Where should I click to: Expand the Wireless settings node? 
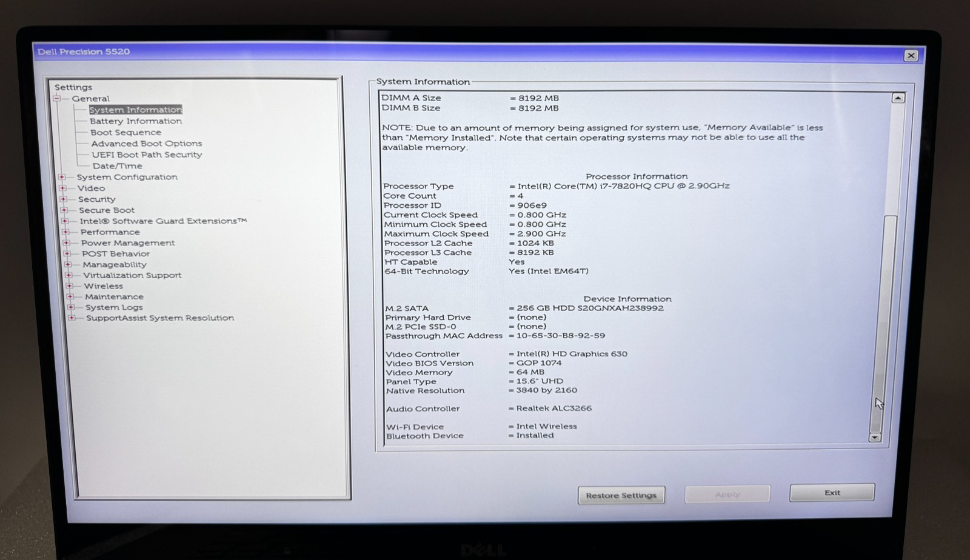(69, 286)
